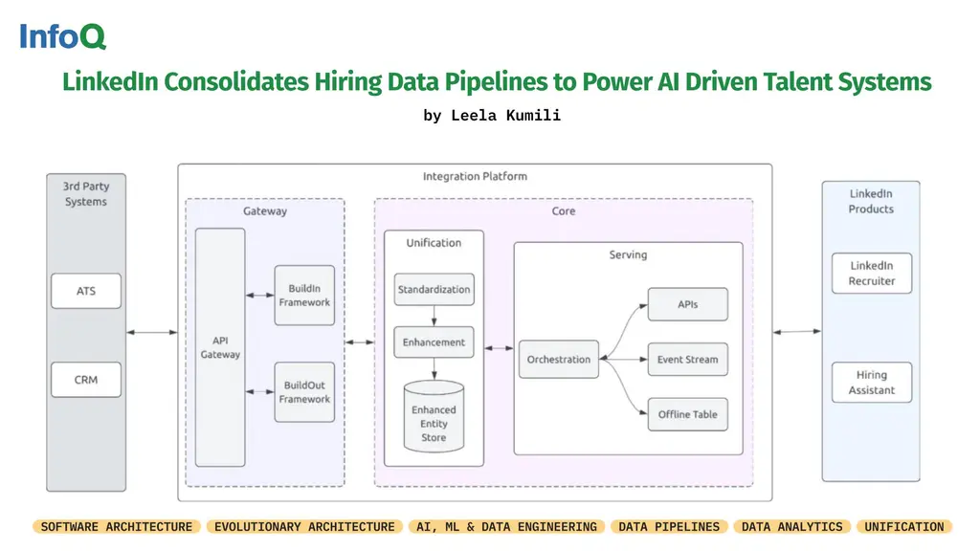Click the BuildOut Framework box
This screenshot has width=980, height=551.
304,392
